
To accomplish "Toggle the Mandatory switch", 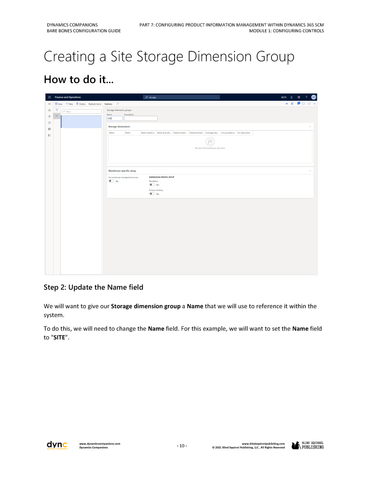I will tap(152, 185).
